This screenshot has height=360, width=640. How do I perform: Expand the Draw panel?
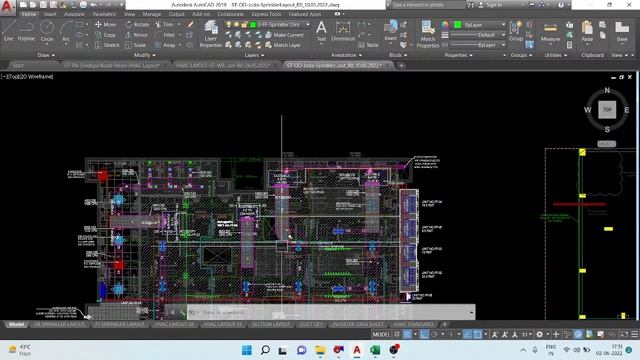[x=46, y=55]
